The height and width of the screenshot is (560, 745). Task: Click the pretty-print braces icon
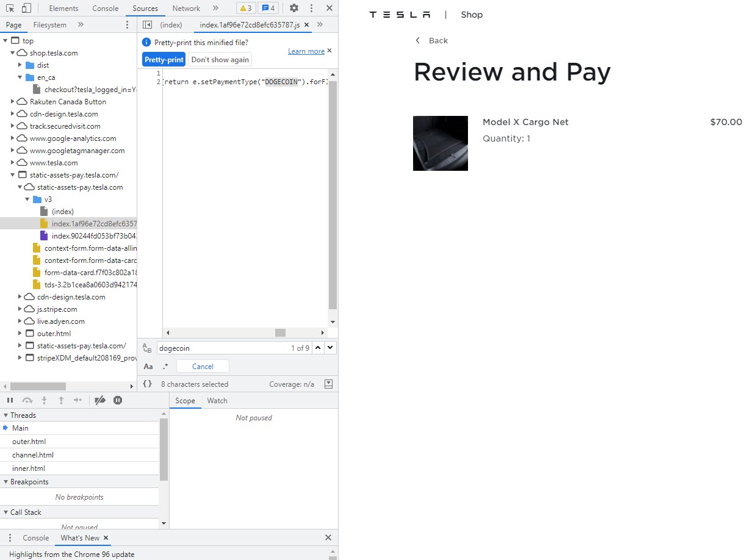coord(147,384)
